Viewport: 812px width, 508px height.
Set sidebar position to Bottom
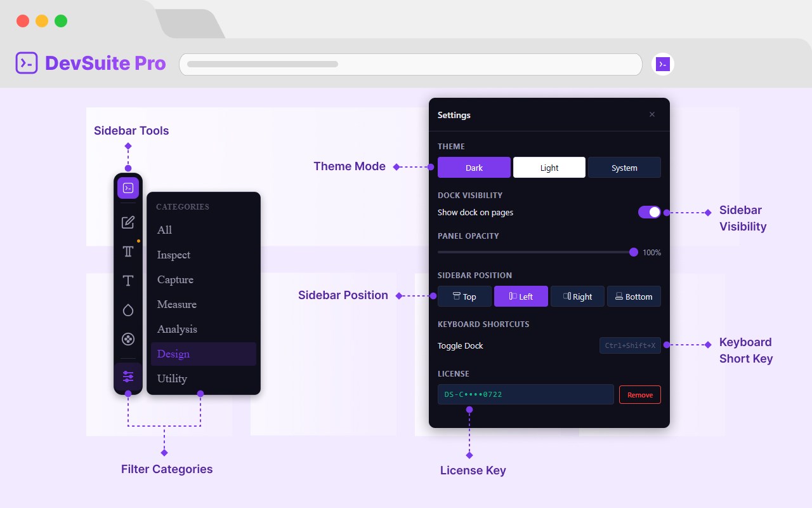tap(634, 297)
